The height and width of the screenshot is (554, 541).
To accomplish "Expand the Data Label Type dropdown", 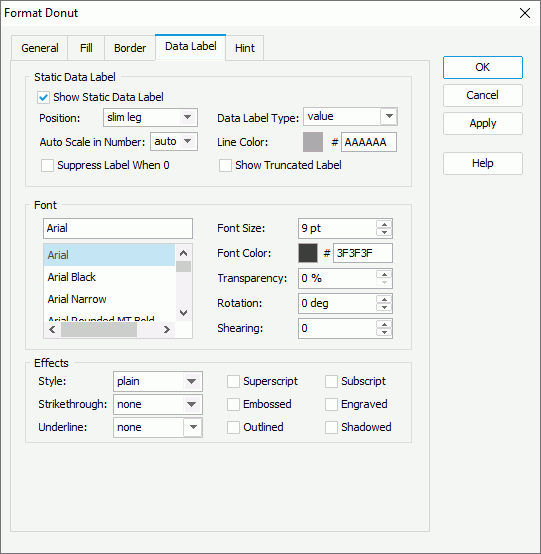I will coord(350,117).
